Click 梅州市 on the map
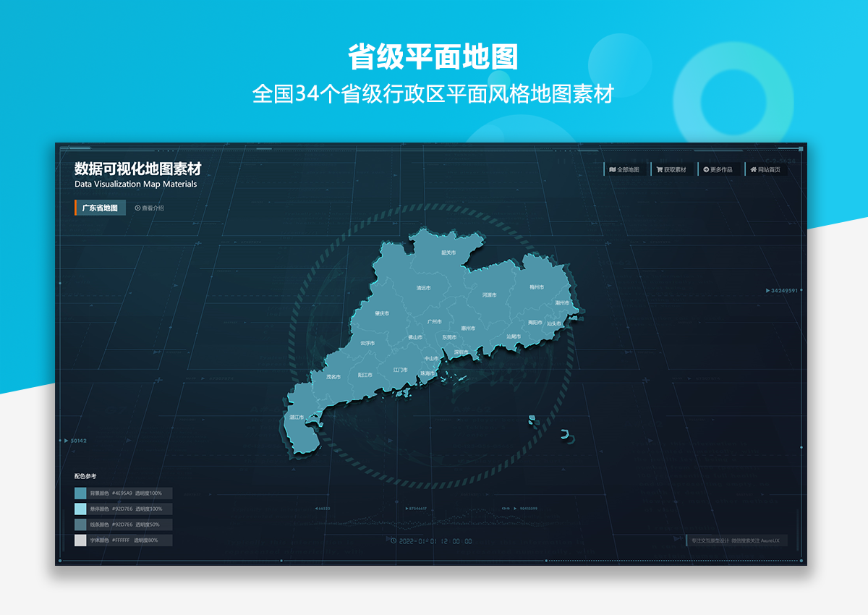The height and width of the screenshot is (615, 868). click(x=537, y=287)
